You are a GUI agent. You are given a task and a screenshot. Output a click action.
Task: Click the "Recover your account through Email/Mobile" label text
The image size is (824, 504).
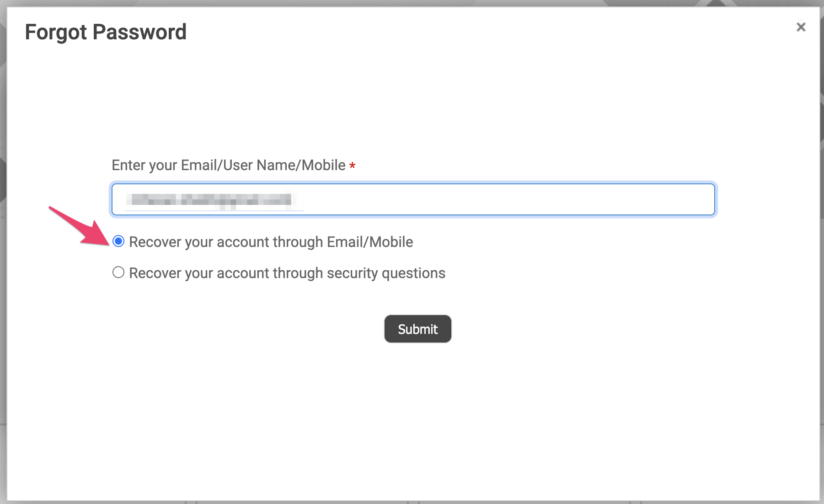click(x=271, y=242)
